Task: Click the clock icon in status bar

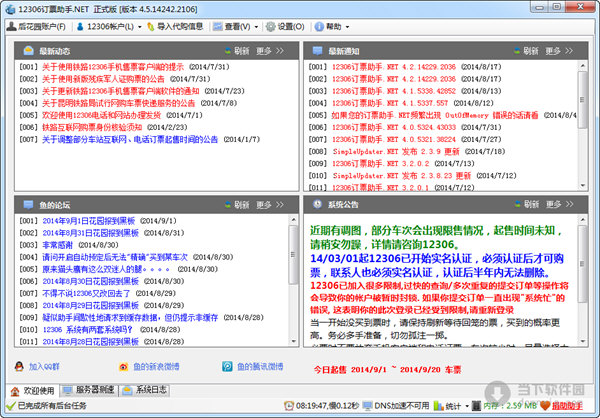Action: point(289,406)
